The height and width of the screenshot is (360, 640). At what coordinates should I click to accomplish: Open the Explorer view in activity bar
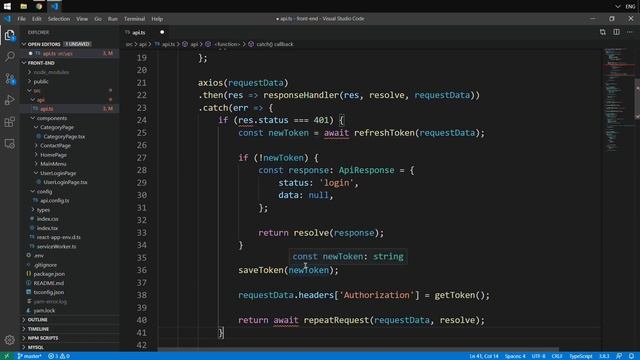pyautogui.click(x=9, y=36)
